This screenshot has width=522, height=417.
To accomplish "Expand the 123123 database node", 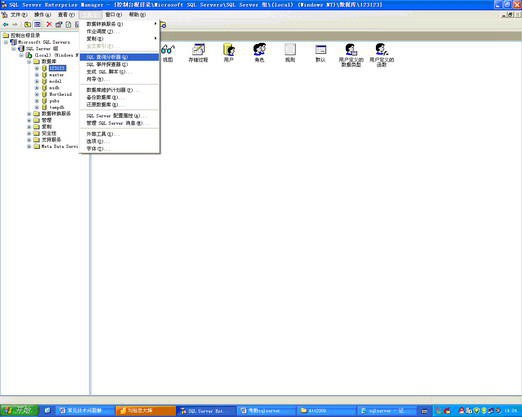I will point(37,68).
